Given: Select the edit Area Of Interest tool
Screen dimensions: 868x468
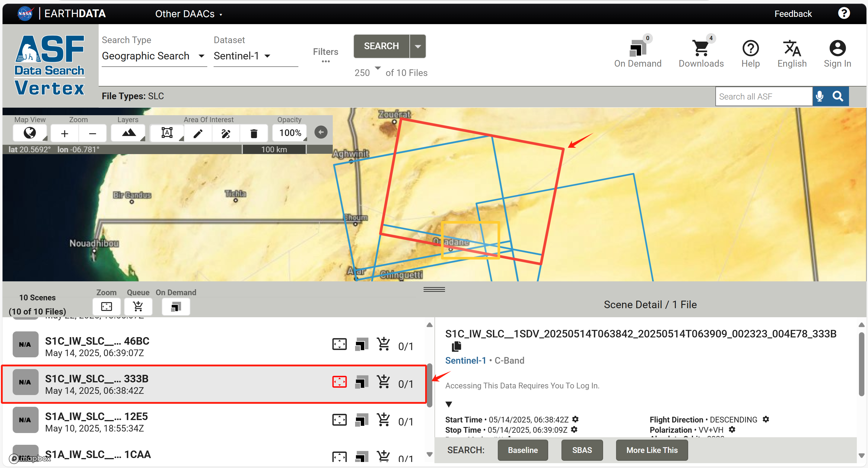Looking at the screenshot, I should point(226,133).
